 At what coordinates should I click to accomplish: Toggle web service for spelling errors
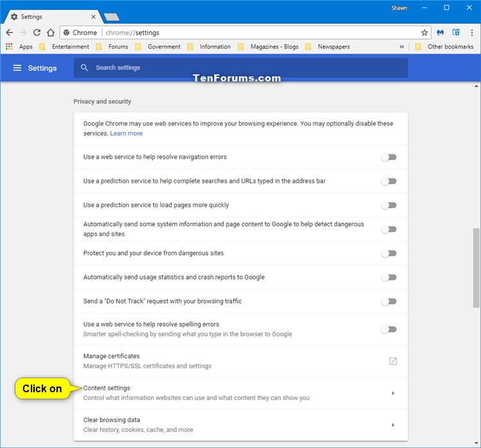pos(389,329)
